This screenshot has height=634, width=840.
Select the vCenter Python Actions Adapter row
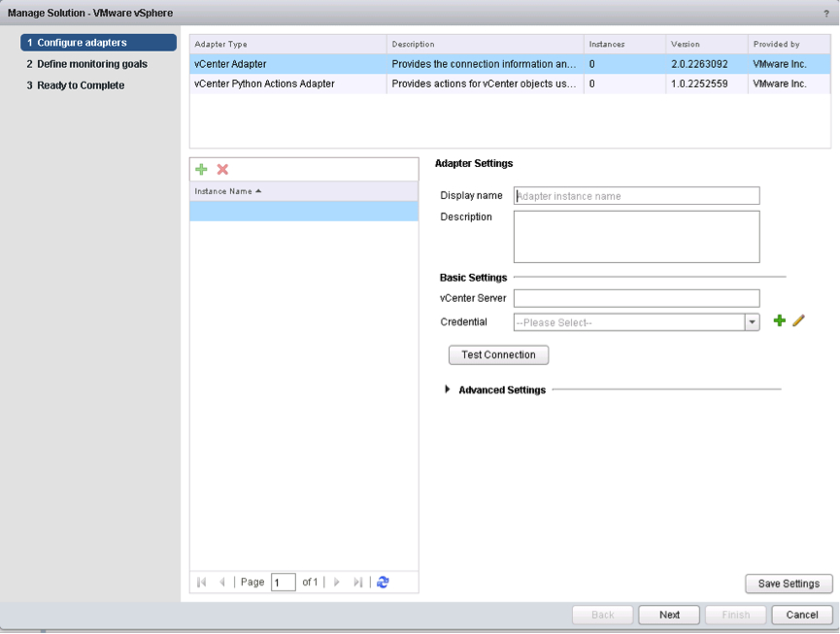[264, 83]
